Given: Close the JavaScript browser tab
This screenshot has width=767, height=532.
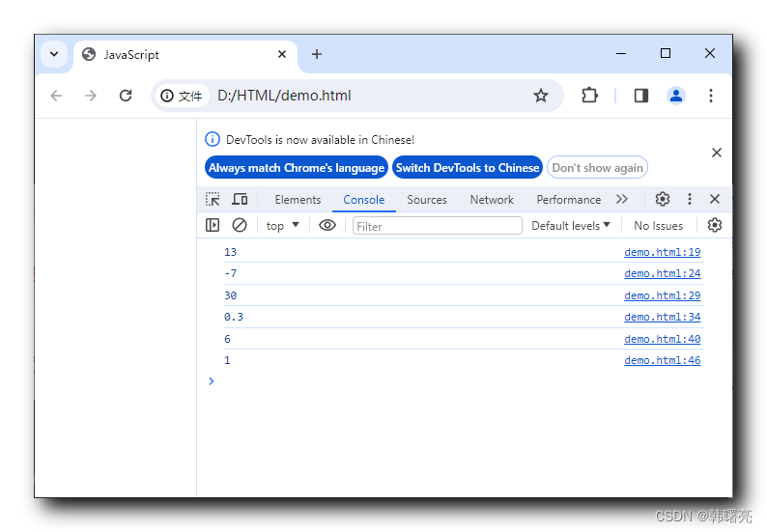Looking at the screenshot, I should click(x=282, y=54).
